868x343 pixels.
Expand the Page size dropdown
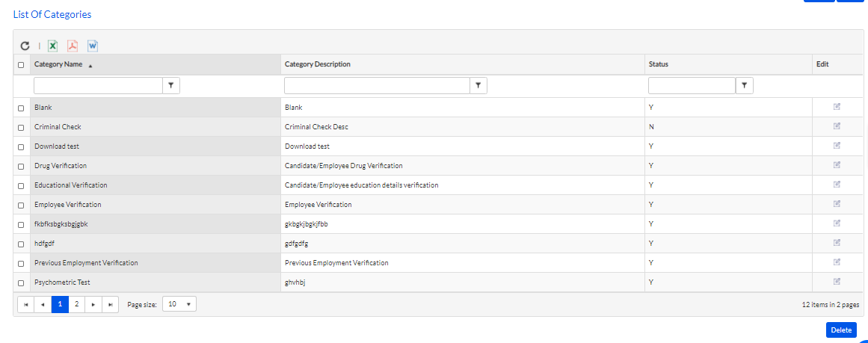[x=179, y=304]
